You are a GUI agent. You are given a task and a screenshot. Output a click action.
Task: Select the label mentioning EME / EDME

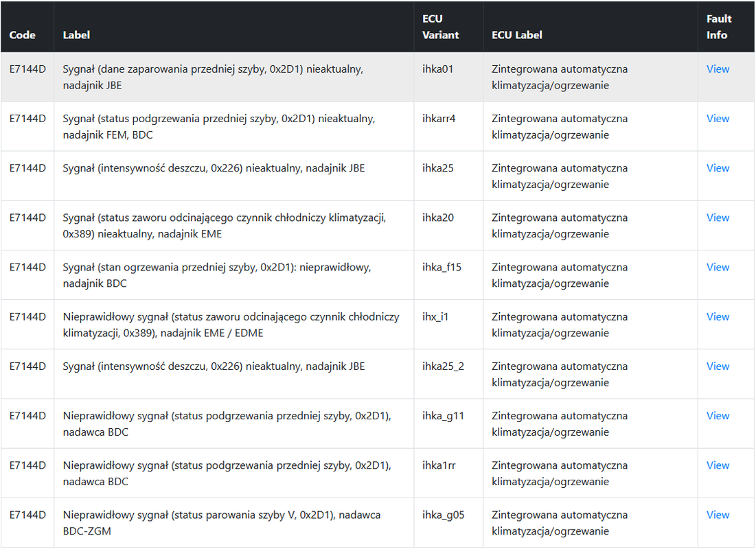231,325
